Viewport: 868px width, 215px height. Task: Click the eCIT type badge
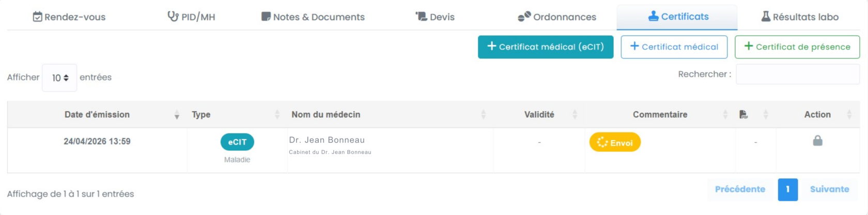237,142
